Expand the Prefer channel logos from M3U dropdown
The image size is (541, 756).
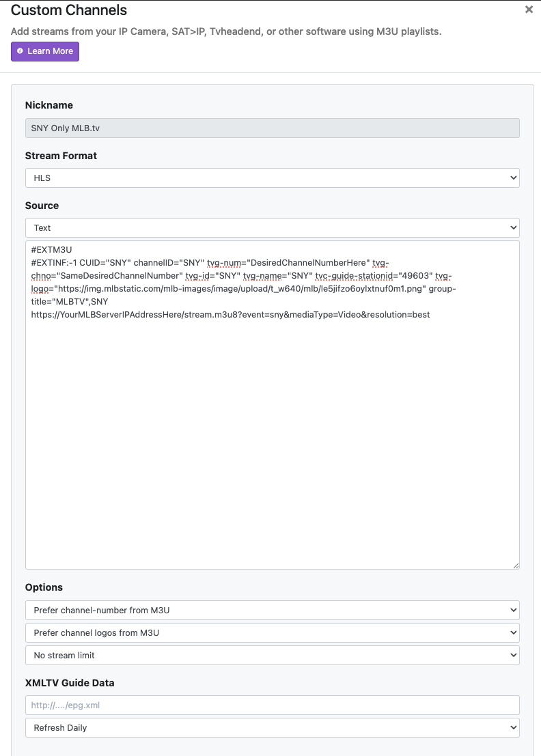click(x=272, y=632)
